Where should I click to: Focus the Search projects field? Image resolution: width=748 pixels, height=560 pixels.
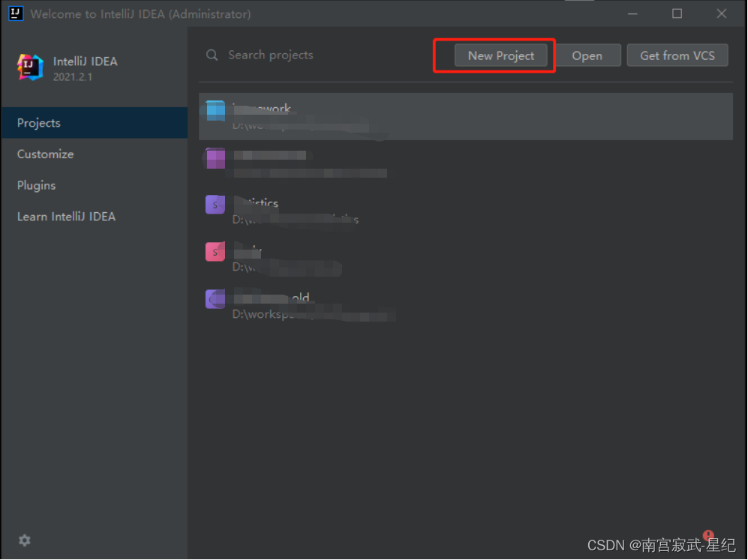(318, 55)
